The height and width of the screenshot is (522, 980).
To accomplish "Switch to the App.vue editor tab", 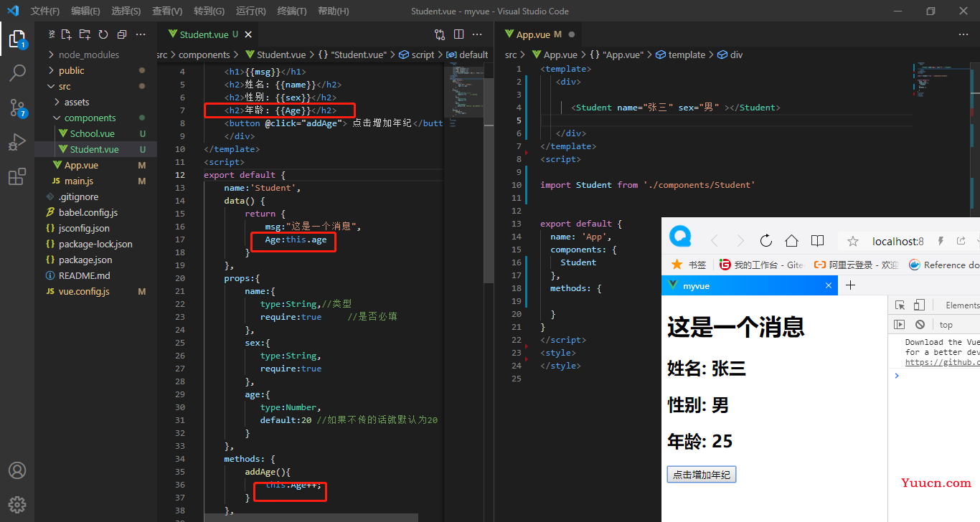I will tap(540, 34).
